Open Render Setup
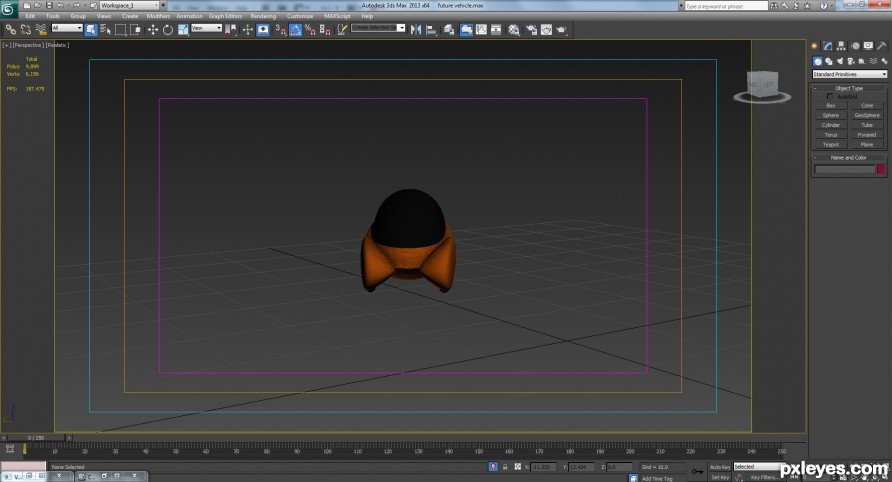892x482 pixels. 531,30
